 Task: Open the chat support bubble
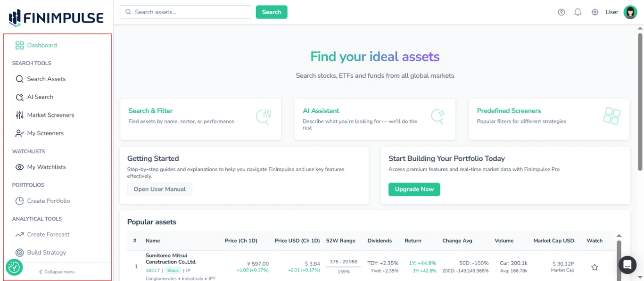[627, 265]
